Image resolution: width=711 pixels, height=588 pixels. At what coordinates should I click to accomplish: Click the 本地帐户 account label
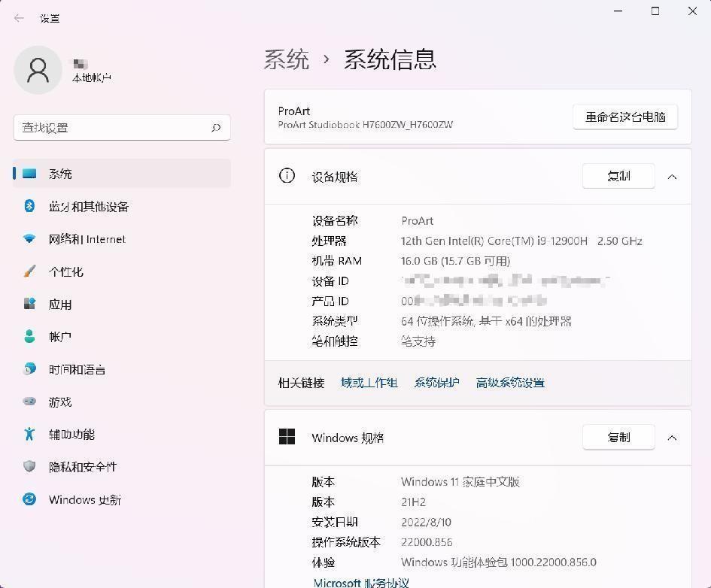pos(91,78)
